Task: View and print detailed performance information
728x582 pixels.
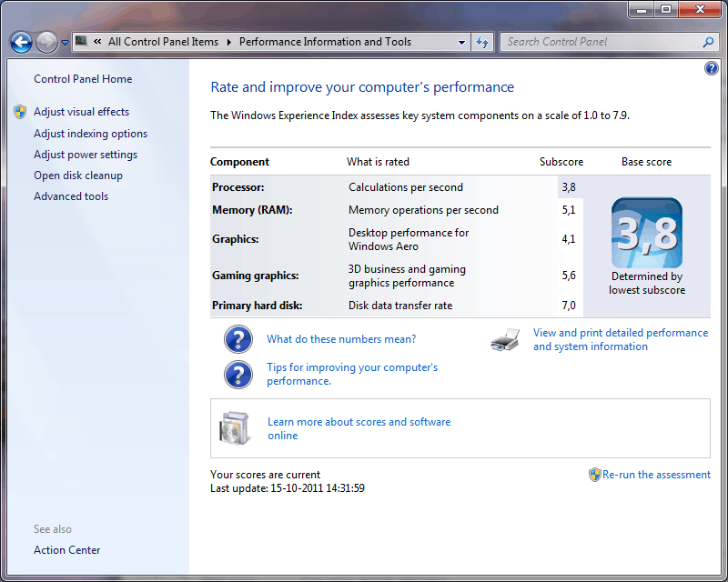Action: [x=621, y=340]
